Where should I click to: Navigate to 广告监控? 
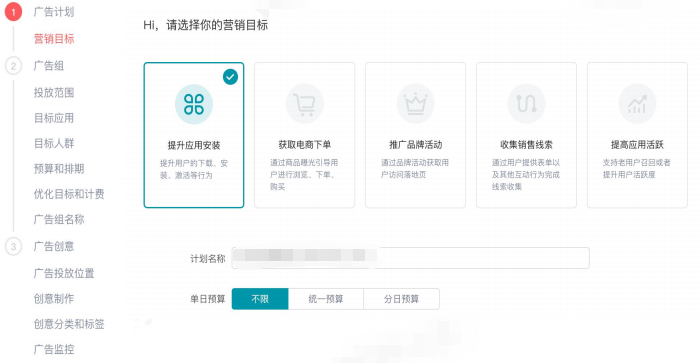click(x=54, y=349)
